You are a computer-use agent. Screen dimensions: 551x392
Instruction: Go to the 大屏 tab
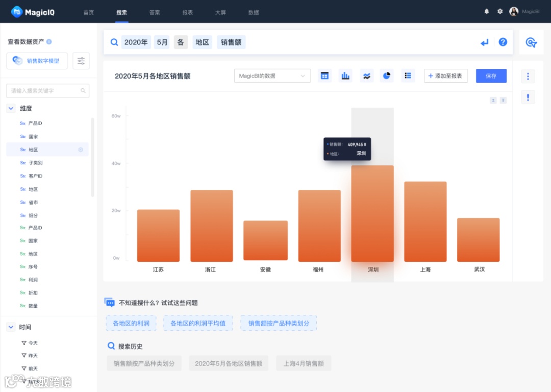click(220, 12)
